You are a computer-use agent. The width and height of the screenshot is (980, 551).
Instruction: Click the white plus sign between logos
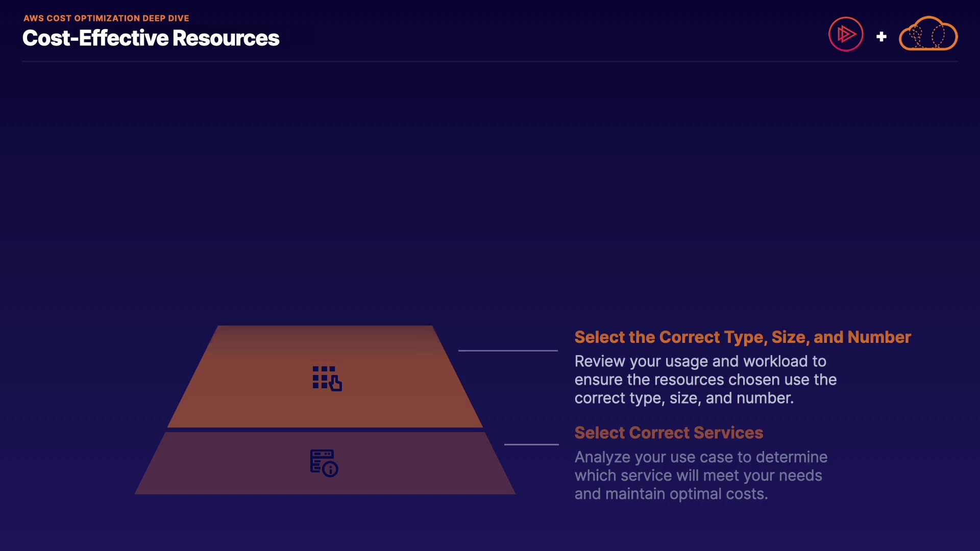[x=881, y=37]
